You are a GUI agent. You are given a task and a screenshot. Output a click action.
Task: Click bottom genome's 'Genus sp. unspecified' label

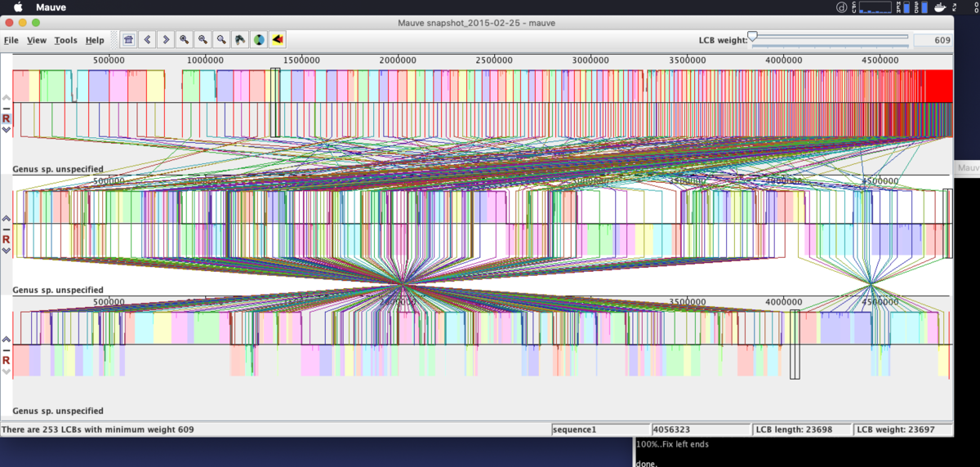(x=58, y=411)
